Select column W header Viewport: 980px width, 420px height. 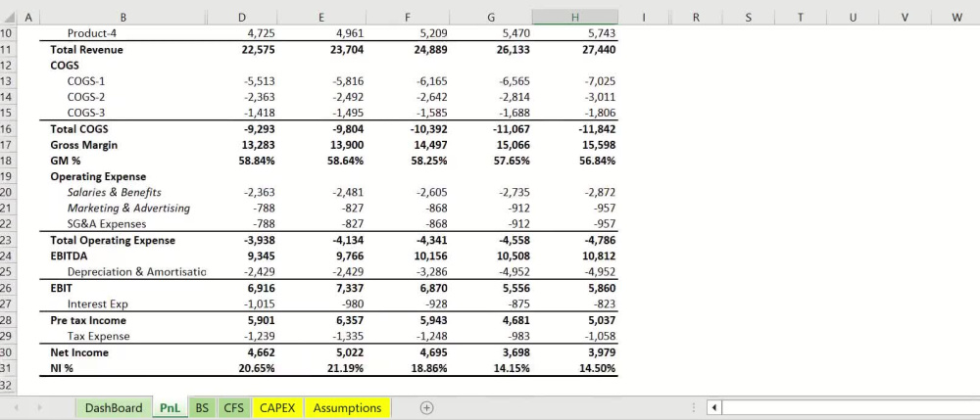(956, 18)
